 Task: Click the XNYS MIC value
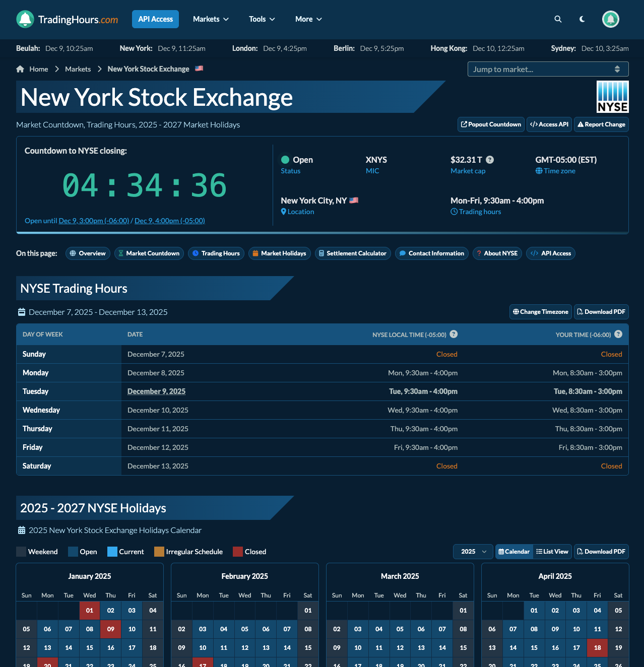click(376, 160)
